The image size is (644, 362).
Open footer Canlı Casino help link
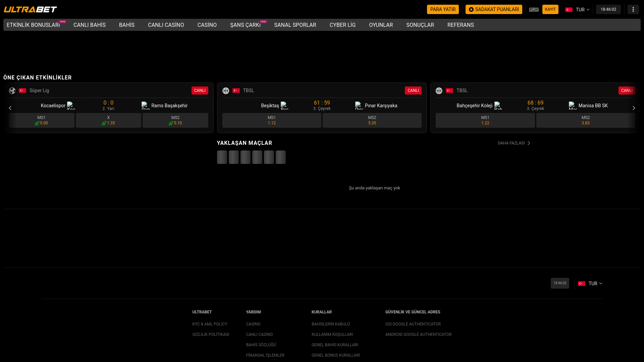(259, 335)
